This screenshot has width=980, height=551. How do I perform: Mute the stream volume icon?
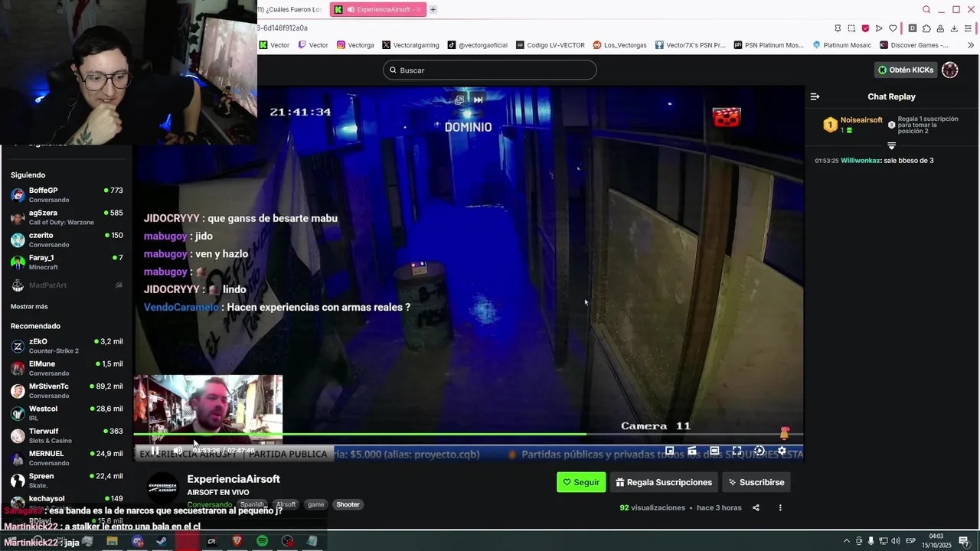(178, 451)
